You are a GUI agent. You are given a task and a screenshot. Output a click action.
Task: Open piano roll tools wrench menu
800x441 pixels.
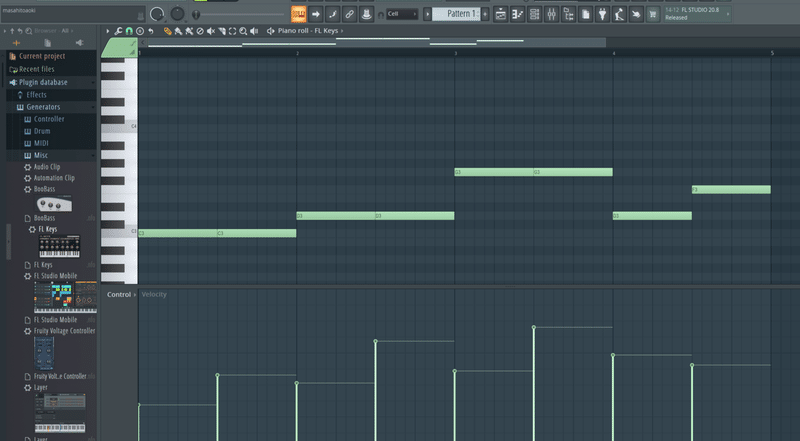pyautogui.click(x=118, y=31)
